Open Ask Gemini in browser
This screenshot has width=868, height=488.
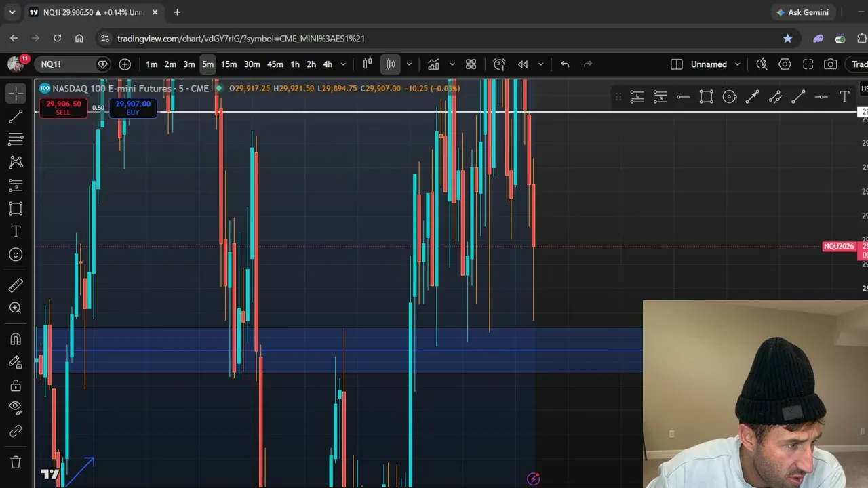click(x=803, y=12)
